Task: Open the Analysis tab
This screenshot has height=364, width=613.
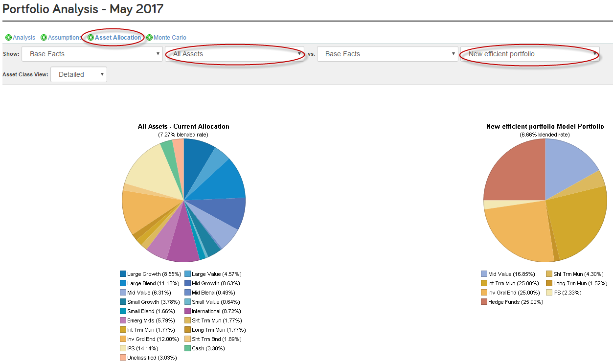Action: (24, 38)
